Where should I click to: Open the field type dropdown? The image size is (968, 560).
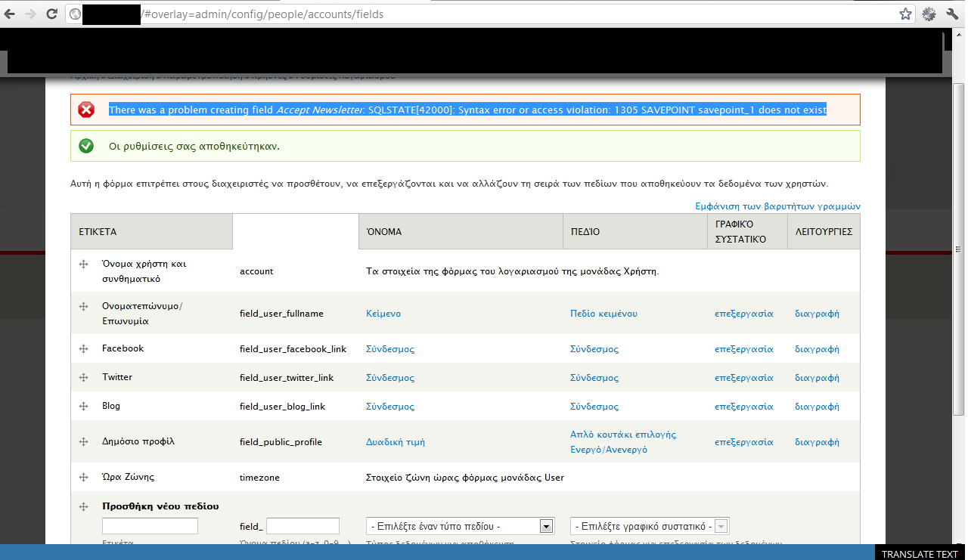460,526
